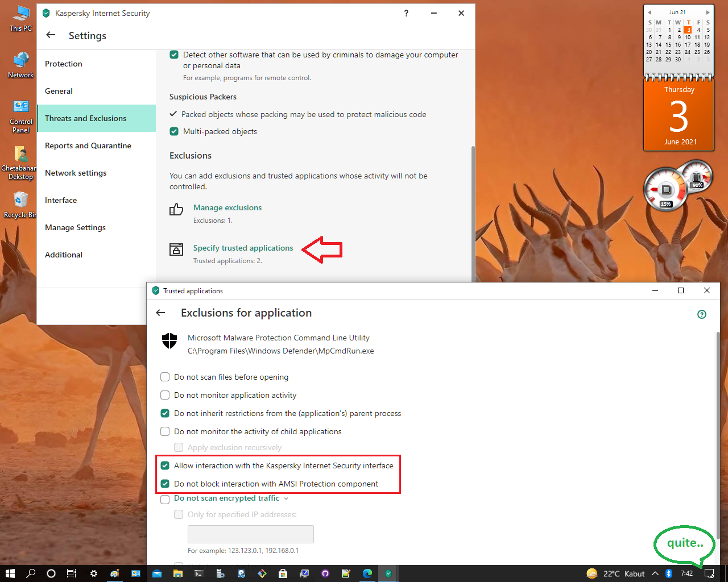Click the Bluetooth tray icon
The height and width of the screenshot is (582, 728).
669,573
